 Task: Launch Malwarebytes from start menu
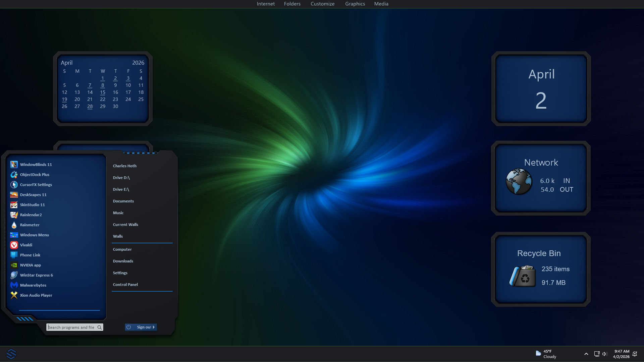coord(33,285)
